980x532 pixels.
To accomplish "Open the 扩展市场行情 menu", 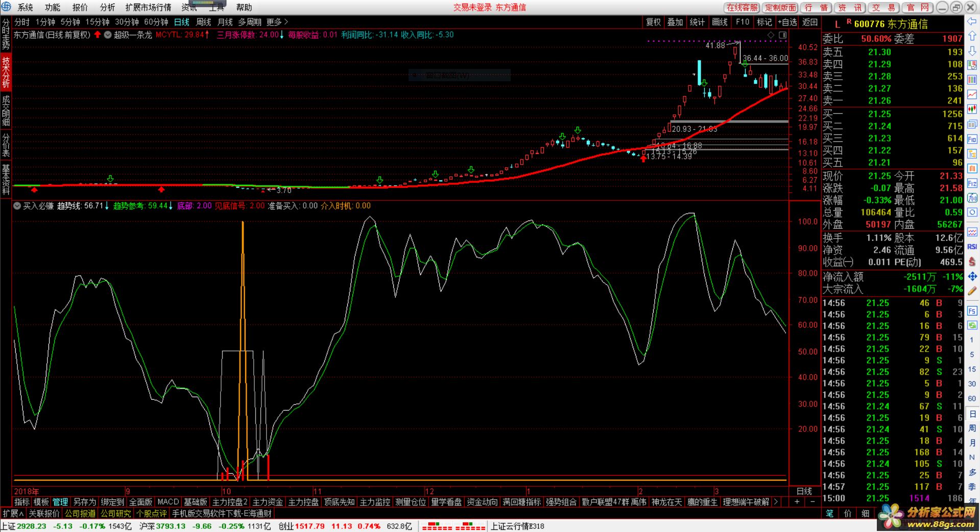I will pos(149,7).
